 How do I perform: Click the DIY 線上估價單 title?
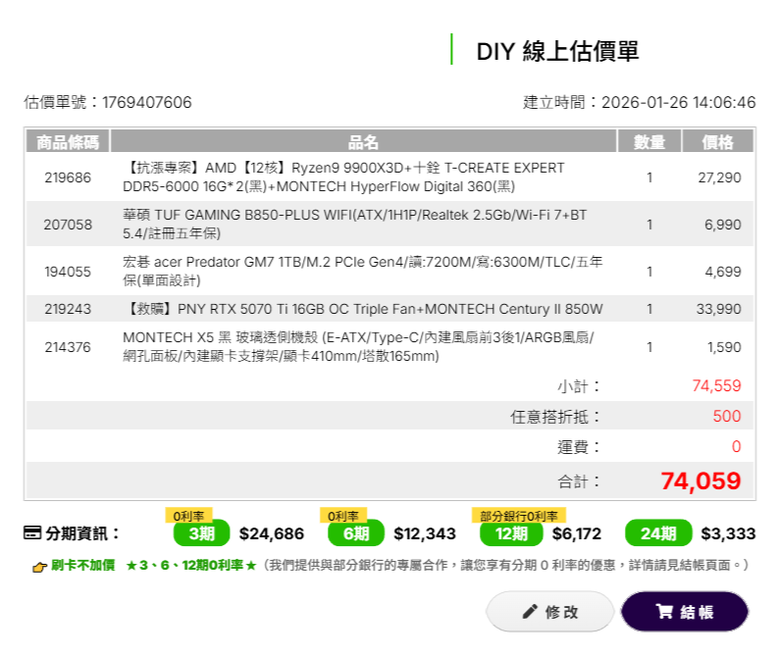[558, 51]
